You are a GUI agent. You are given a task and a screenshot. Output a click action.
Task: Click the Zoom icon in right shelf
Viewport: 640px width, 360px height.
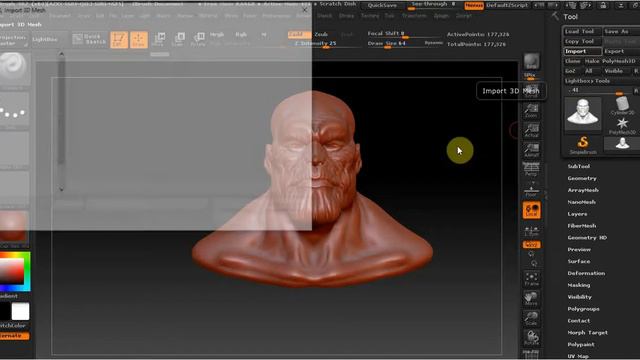point(531,110)
